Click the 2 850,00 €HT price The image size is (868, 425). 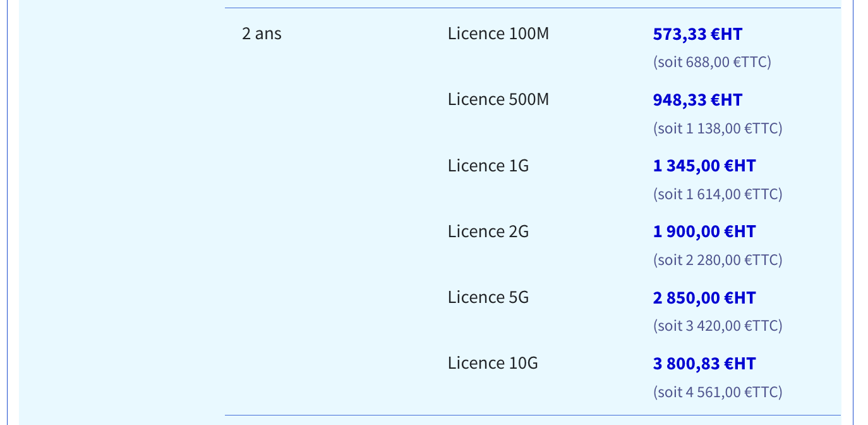tap(704, 298)
